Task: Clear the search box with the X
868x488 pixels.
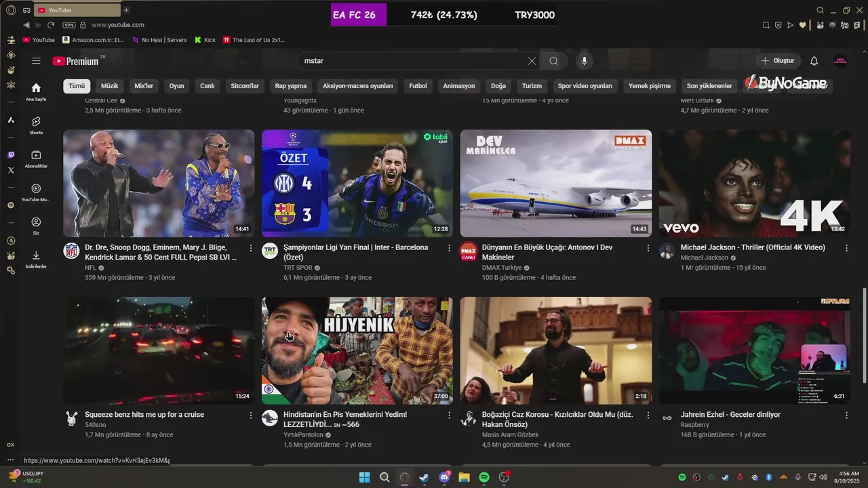Action: tap(532, 61)
